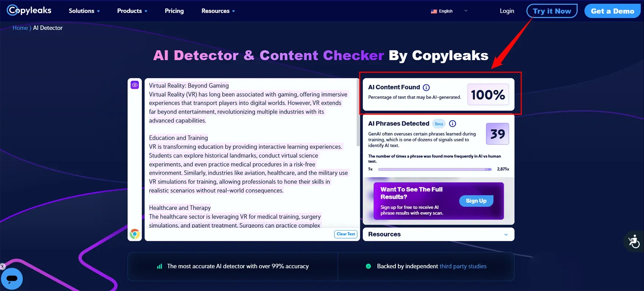Click the US flag language icon
This screenshot has height=291, width=644.
(434, 11)
